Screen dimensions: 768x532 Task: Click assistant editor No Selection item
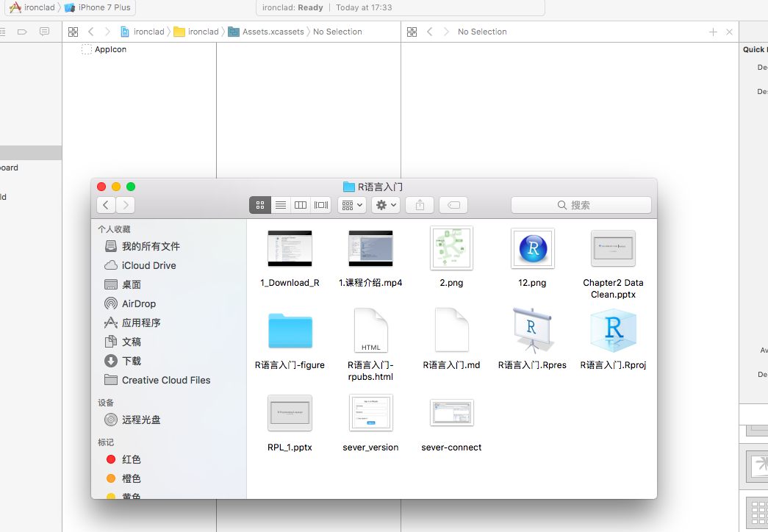tap(482, 32)
